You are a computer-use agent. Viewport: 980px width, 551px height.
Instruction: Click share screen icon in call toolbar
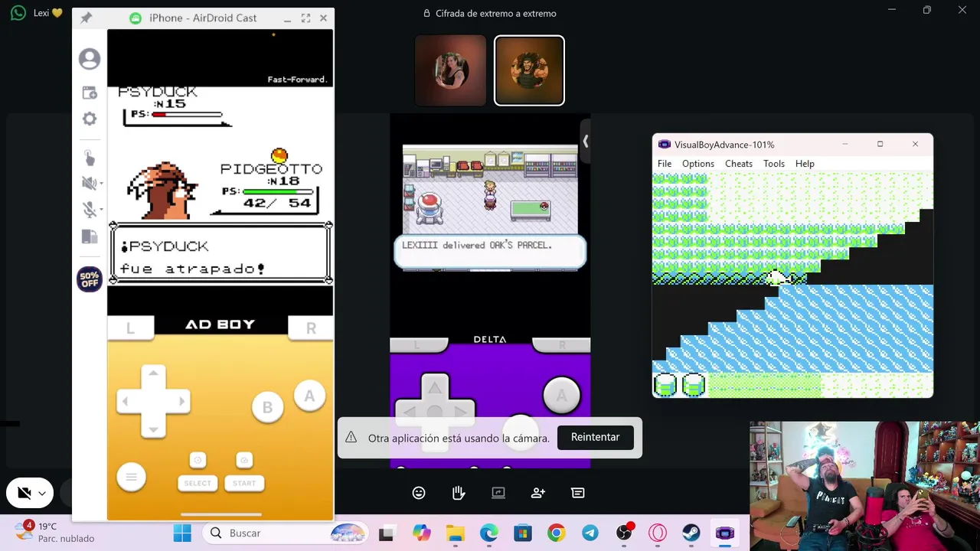(x=498, y=493)
